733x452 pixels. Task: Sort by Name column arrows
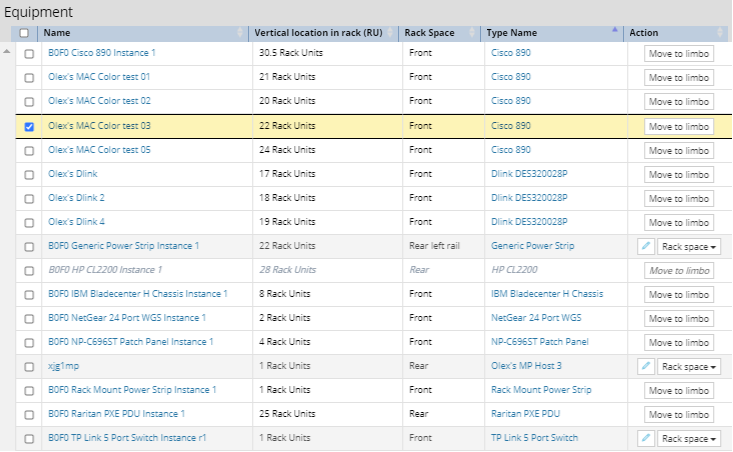coord(240,33)
